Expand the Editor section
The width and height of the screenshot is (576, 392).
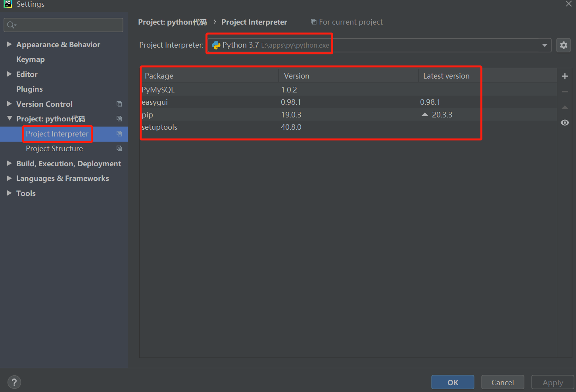pos(9,74)
